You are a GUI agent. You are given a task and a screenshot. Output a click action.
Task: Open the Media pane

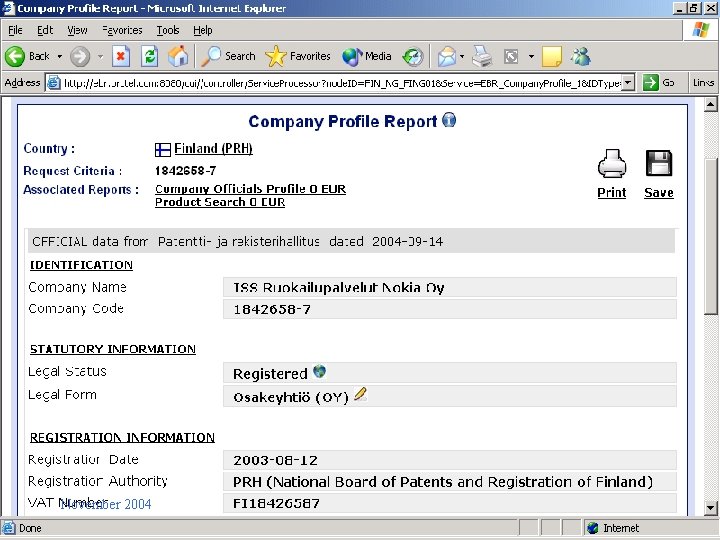(366, 56)
